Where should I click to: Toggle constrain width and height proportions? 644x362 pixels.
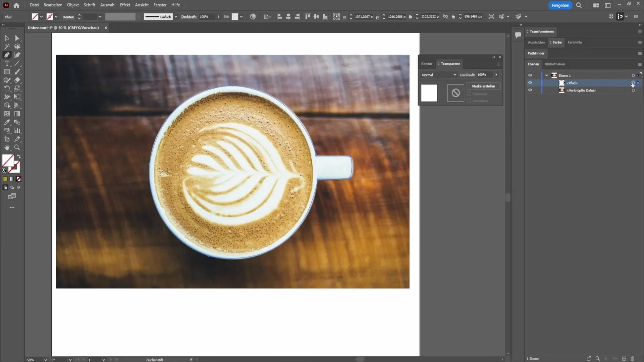(445, 16)
